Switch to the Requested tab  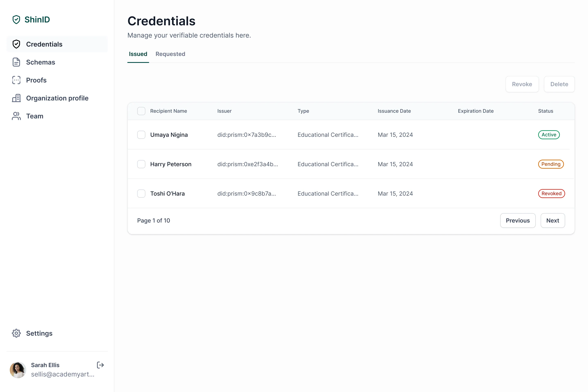point(170,54)
